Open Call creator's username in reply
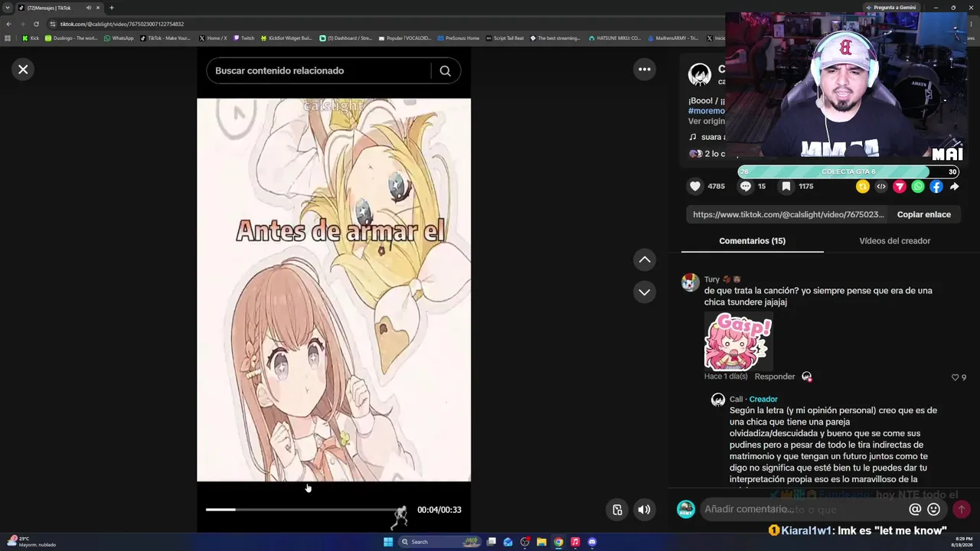Image resolution: width=980 pixels, height=551 pixels. click(736, 399)
